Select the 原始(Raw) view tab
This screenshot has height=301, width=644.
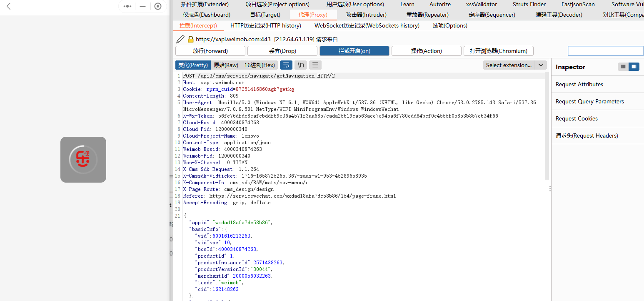226,65
